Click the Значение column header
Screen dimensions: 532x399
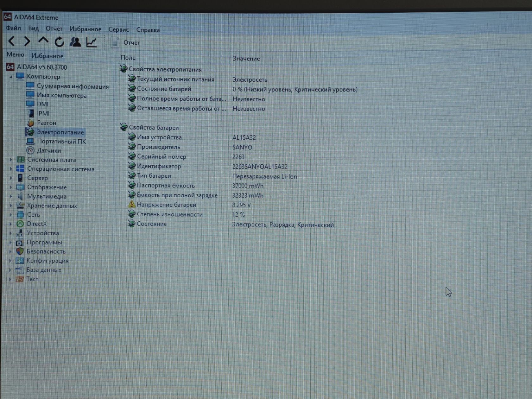coord(246,59)
